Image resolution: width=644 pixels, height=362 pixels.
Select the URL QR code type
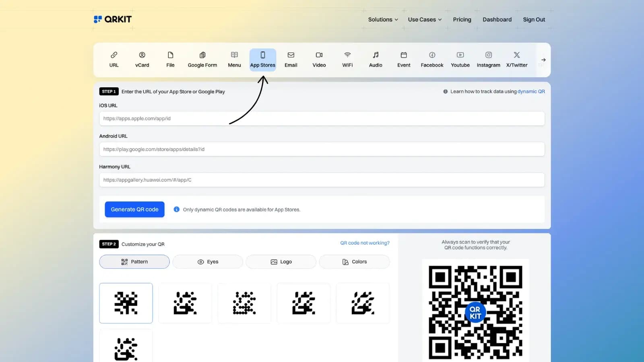pos(114,60)
